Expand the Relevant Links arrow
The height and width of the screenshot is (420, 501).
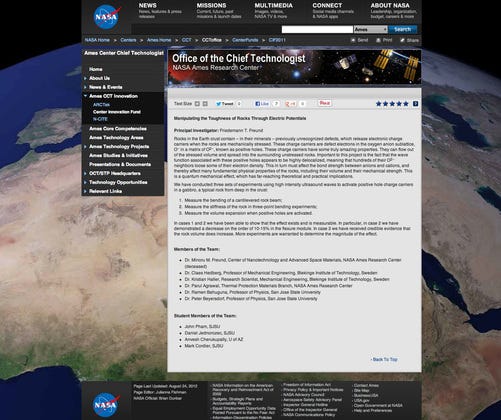pyautogui.click(x=85, y=191)
